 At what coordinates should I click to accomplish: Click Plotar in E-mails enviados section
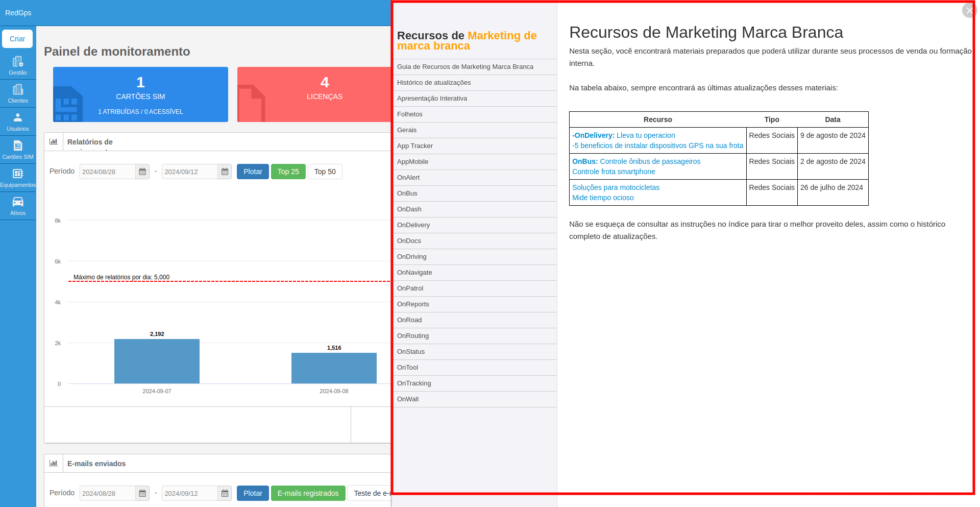tap(253, 493)
